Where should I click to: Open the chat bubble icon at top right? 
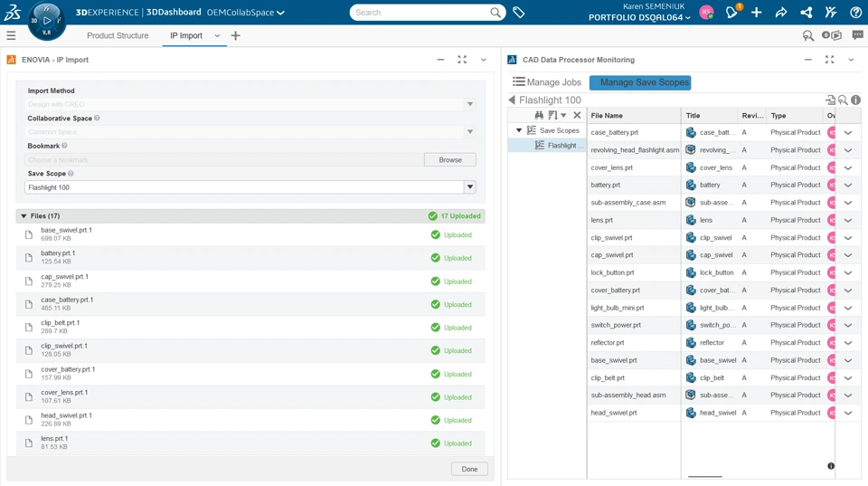pyautogui.click(x=857, y=36)
